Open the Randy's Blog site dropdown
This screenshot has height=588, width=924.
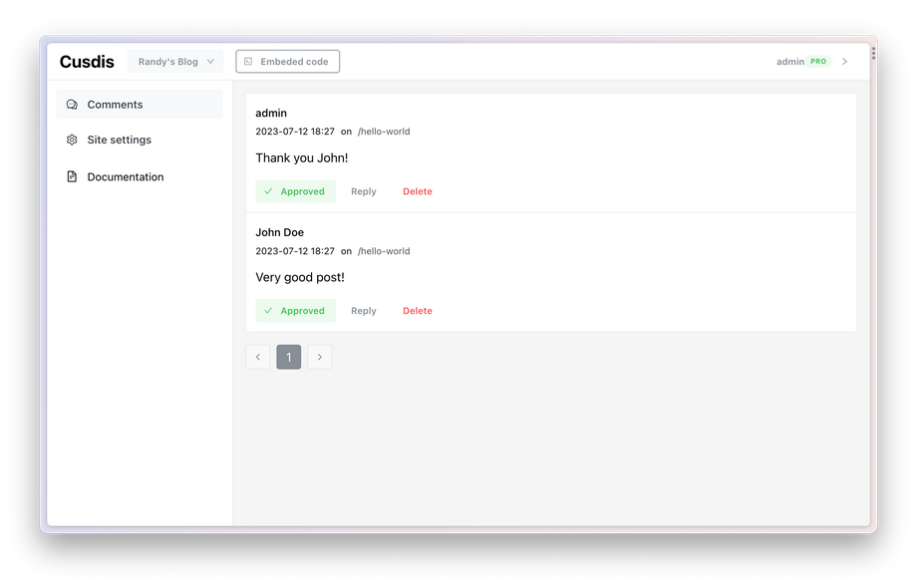pyautogui.click(x=175, y=62)
